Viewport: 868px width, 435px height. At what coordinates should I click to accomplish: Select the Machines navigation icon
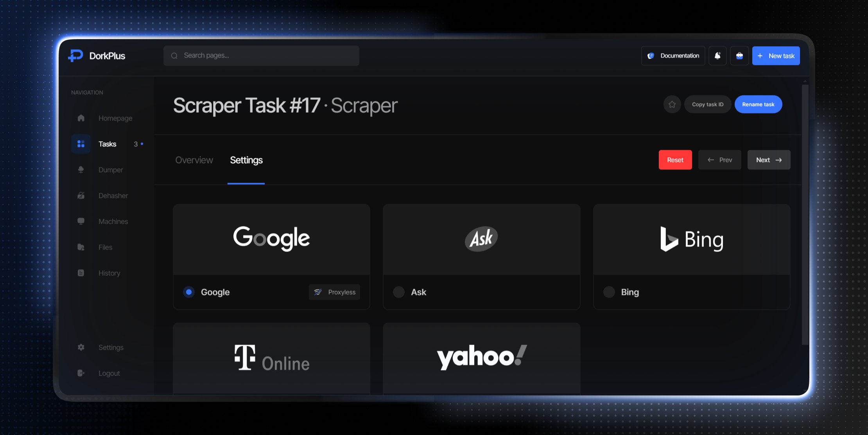(81, 221)
